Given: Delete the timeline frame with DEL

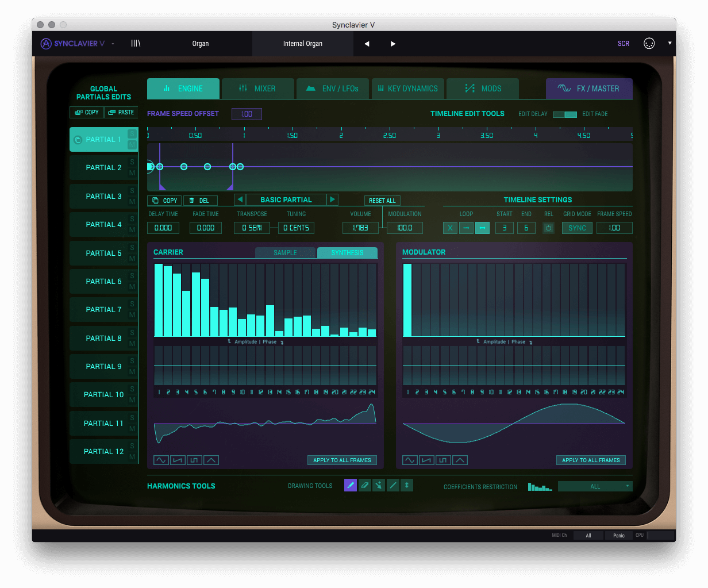Looking at the screenshot, I should 200,201.
